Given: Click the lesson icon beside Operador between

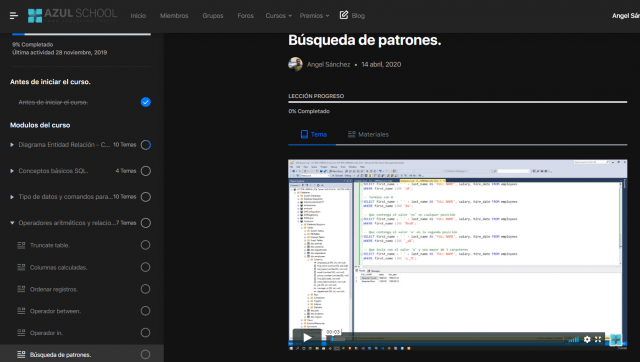Looking at the screenshot, I should (21, 311).
